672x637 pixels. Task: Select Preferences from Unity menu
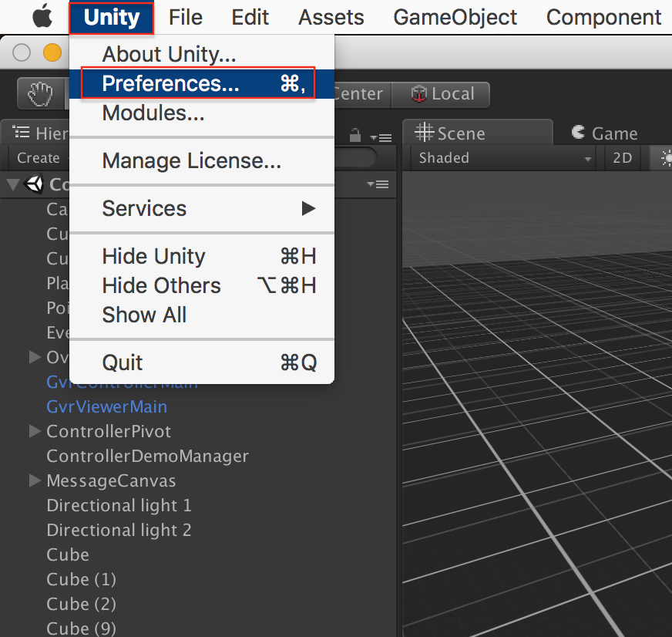pos(202,83)
